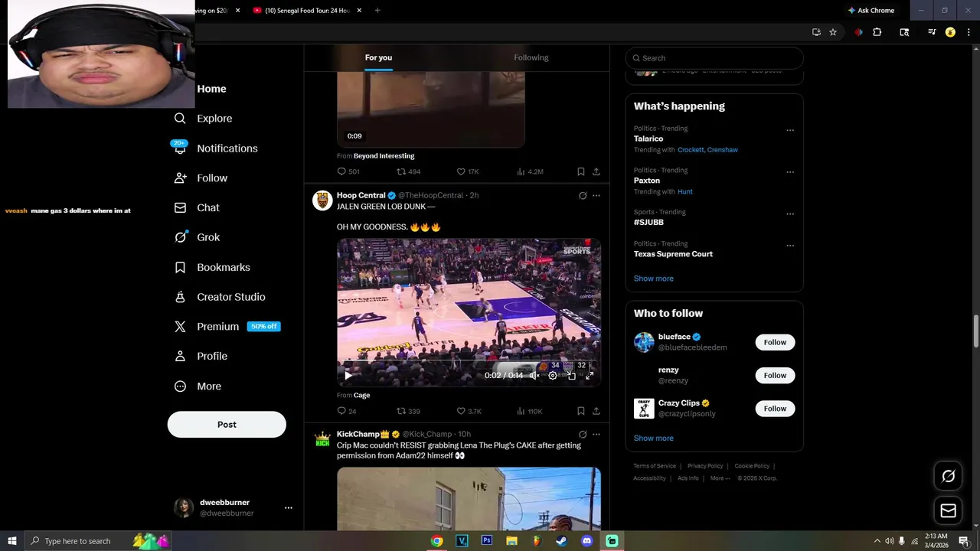This screenshot has width=980, height=551.
Task: Open Chrome media controls icon
Action: click(x=932, y=32)
